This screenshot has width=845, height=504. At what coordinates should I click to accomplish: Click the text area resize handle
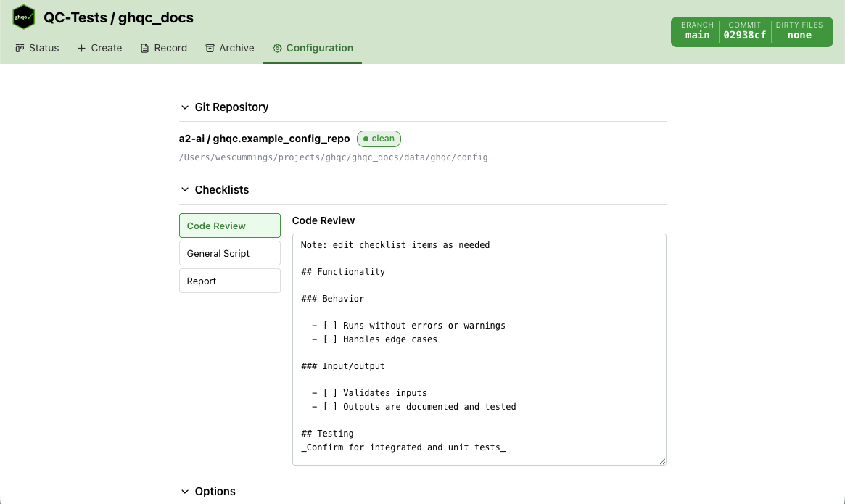pos(661,460)
